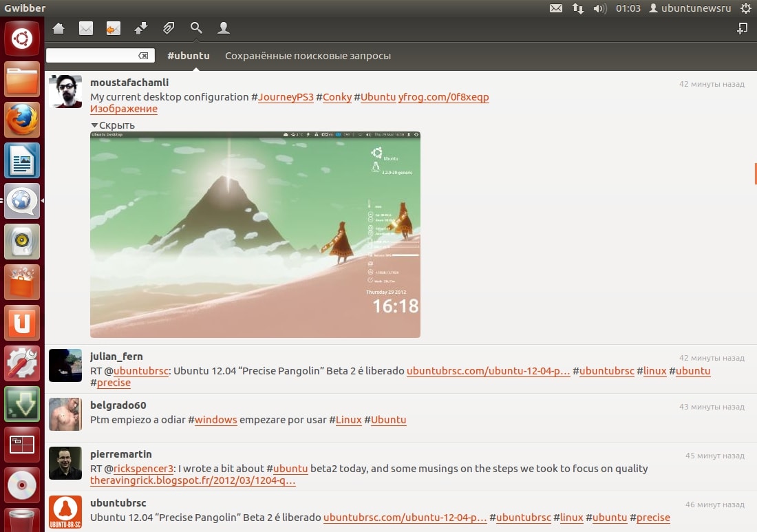Image resolution: width=757 pixels, height=532 pixels.
Task: Click the orange scrollbar handle at right edge
Action: coord(756,174)
